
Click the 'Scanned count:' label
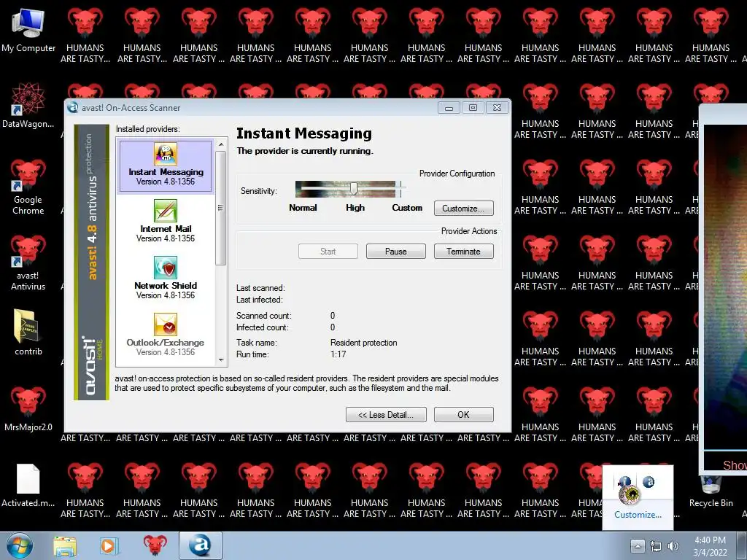(264, 316)
